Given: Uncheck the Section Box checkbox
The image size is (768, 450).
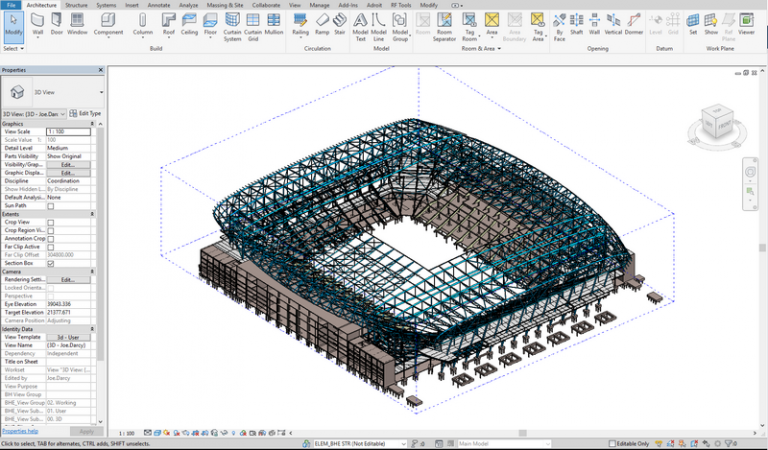Looking at the screenshot, I should (x=50, y=263).
